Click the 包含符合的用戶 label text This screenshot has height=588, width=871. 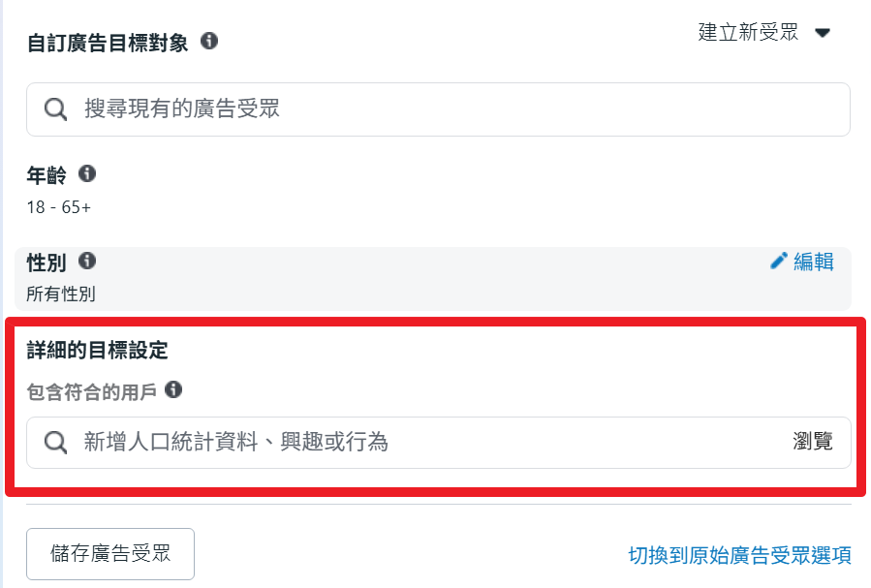tap(91, 390)
